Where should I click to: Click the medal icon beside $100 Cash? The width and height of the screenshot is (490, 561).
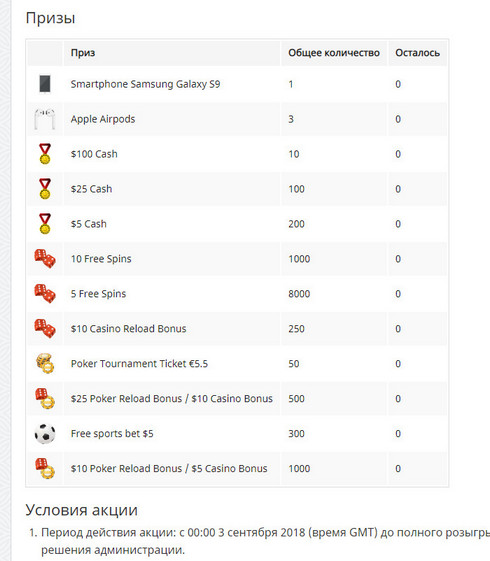click(45, 154)
